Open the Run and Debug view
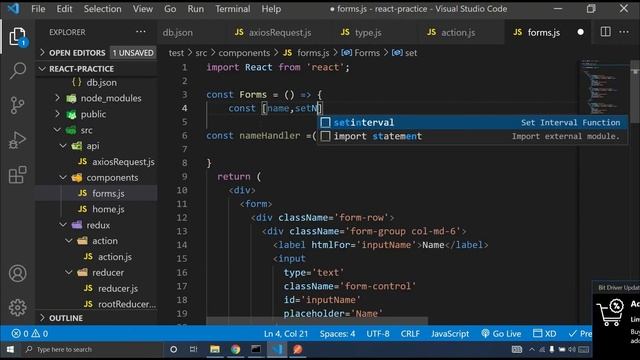 tap(17, 140)
